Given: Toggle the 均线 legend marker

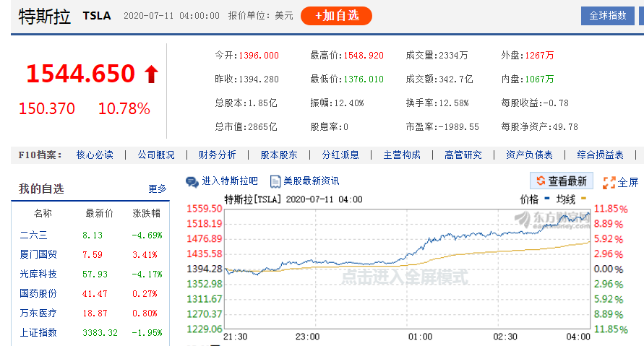Looking at the screenshot, I should [x=584, y=199].
